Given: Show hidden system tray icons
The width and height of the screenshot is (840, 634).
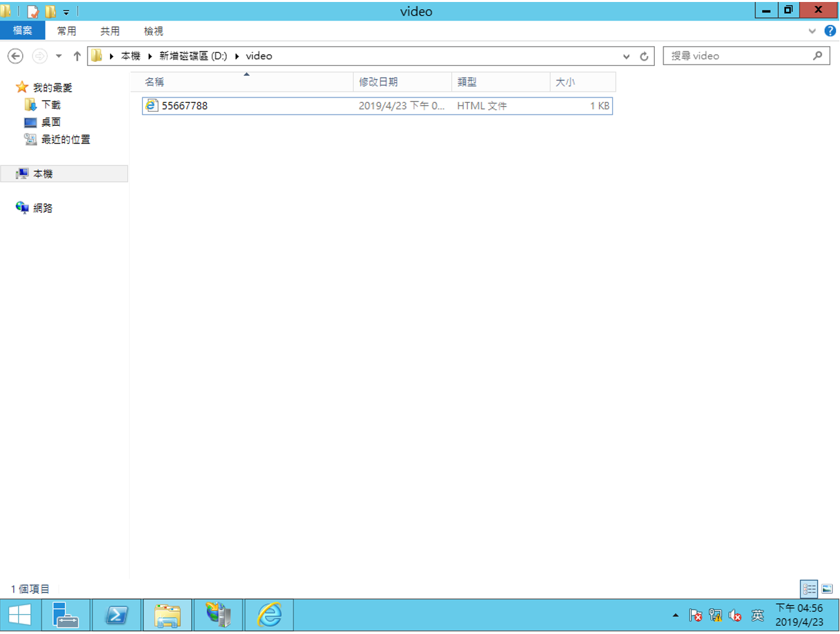Looking at the screenshot, I should (675, 616).
